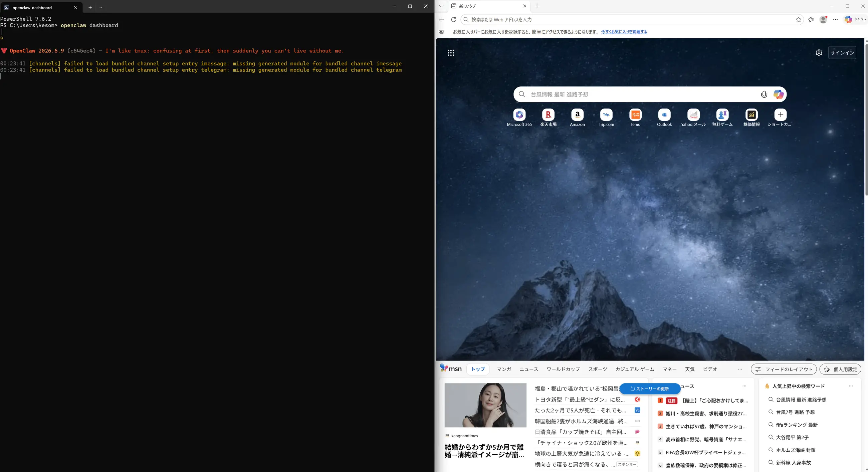868x472 pixels.
Task: Click the 個人用設定 button
Action: point(840,369)
